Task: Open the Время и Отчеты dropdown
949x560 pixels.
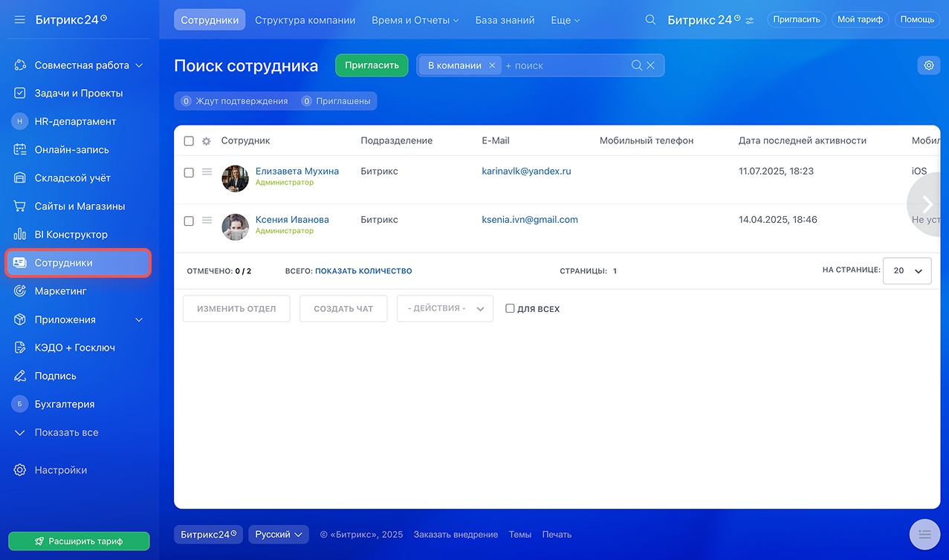Action: [415, 20]
